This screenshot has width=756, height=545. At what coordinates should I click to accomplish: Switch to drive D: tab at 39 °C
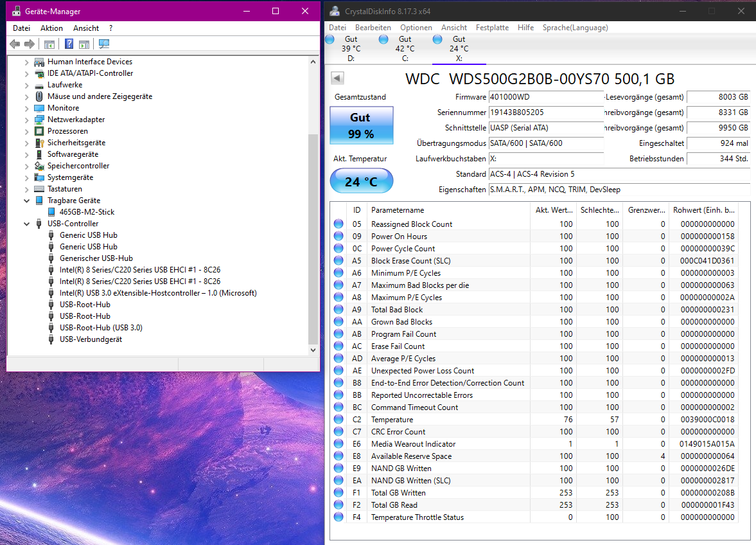pyautogui.click(x=351, y=48)
